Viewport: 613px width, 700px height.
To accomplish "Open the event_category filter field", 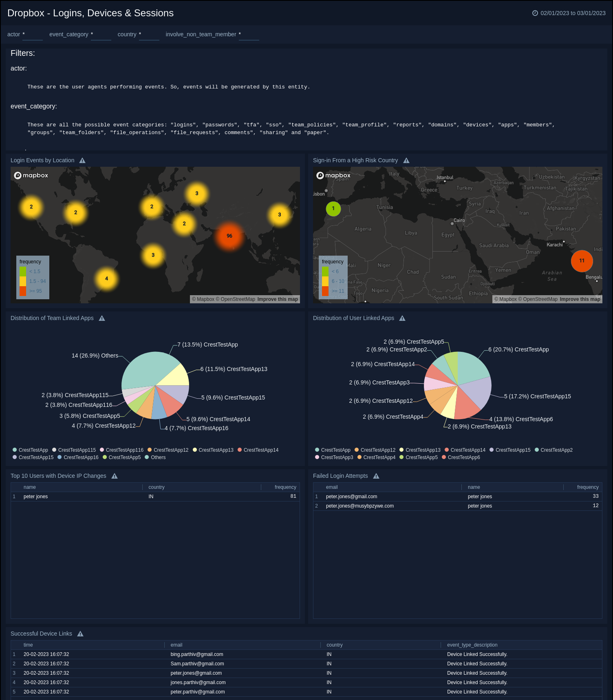I will [101, 35].
